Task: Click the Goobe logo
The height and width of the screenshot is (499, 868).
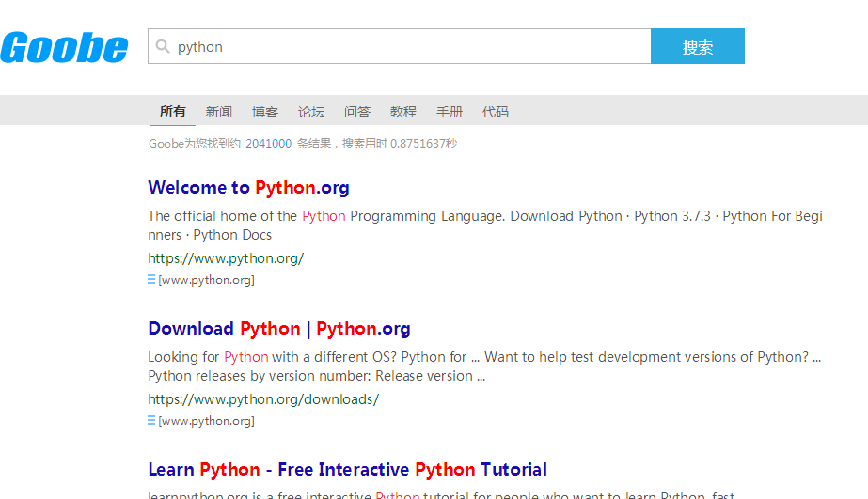Action: tap(64, 47)
